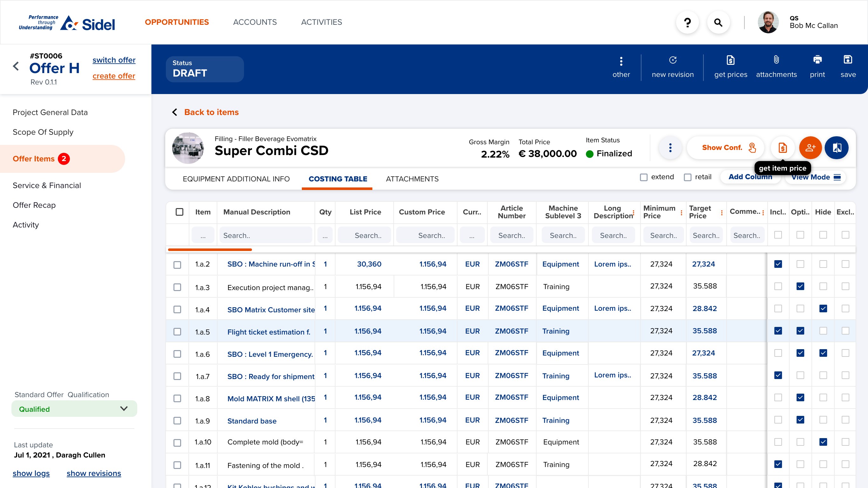
Task: Click show logs link
Action: point(31,473)
